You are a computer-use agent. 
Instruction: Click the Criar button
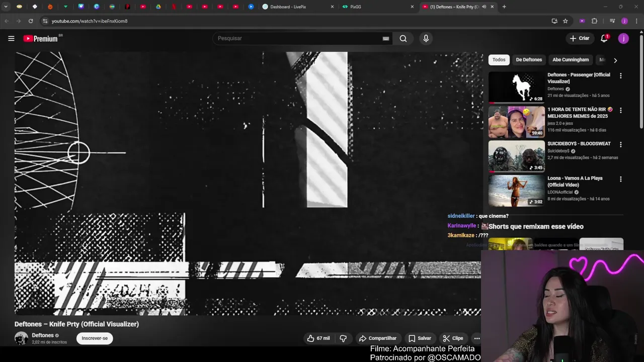[580, 38]
